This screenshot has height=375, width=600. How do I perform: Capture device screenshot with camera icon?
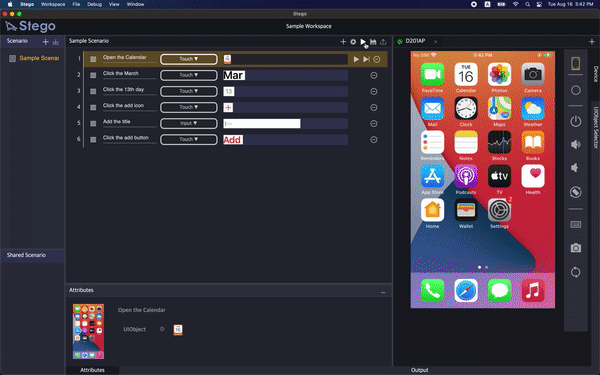576,248
